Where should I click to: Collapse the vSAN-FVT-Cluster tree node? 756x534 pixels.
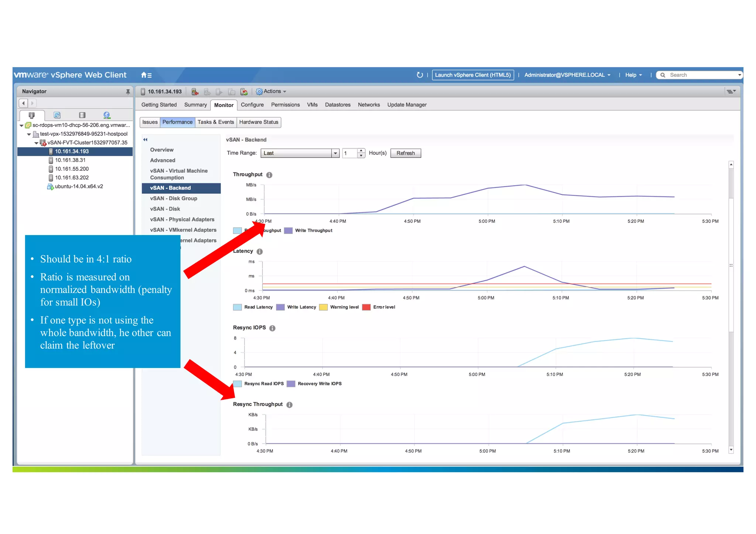pos(36,143)
